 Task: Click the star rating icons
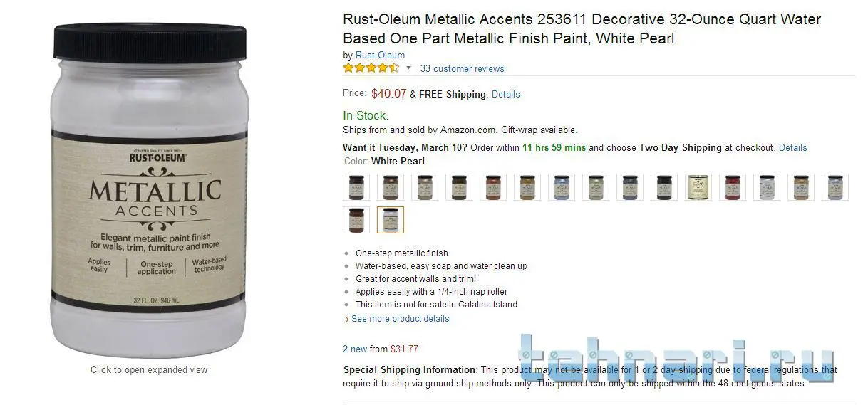tap(371, 68)
